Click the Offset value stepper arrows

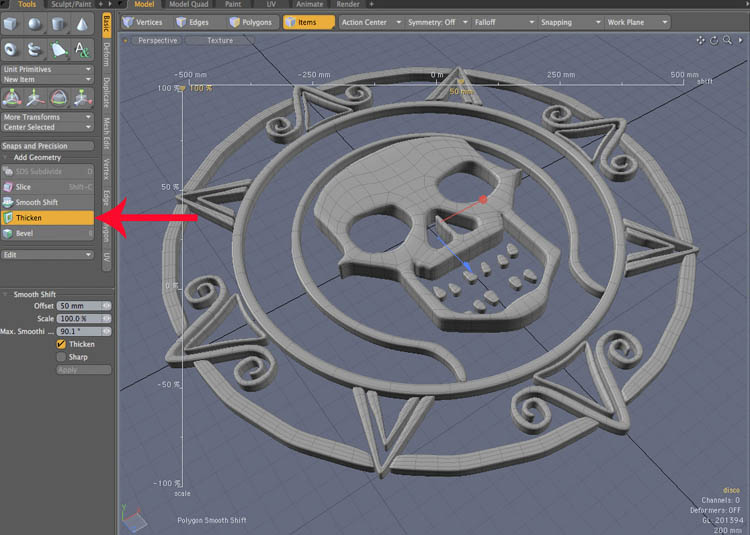click(106, 306)
